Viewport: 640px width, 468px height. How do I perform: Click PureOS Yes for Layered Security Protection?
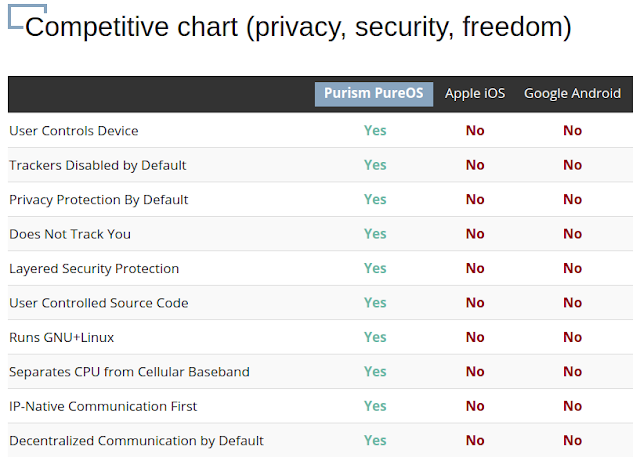[x=375, y=269]
